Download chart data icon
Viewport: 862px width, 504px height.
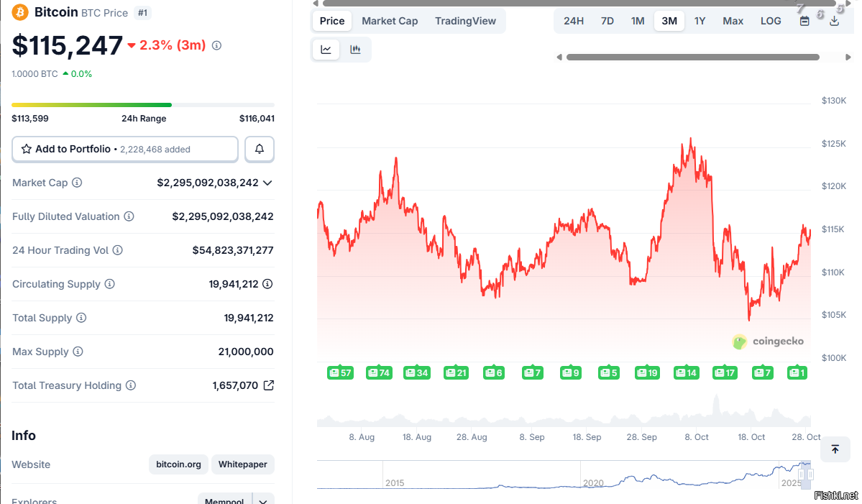(834, 21)
